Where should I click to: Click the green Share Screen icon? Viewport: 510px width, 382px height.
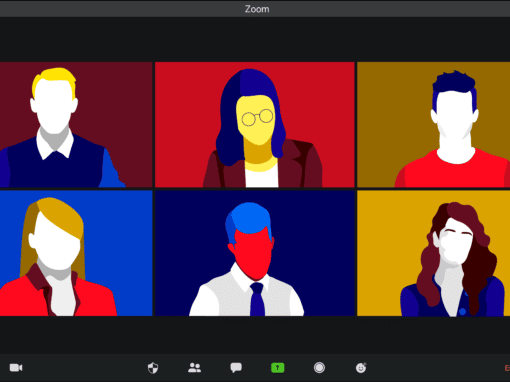(277, 368)
